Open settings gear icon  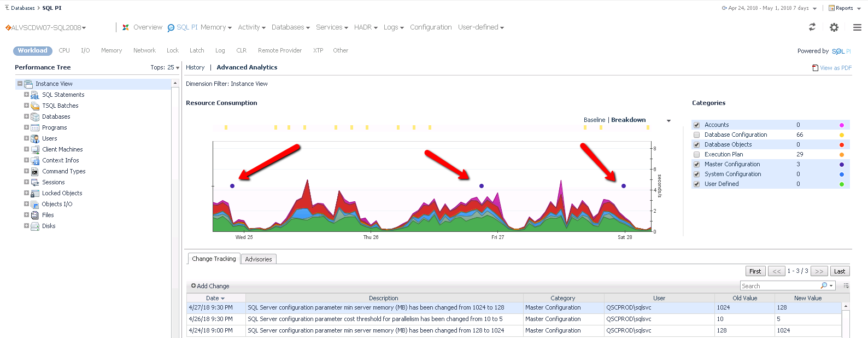click(x=834, y=27)
